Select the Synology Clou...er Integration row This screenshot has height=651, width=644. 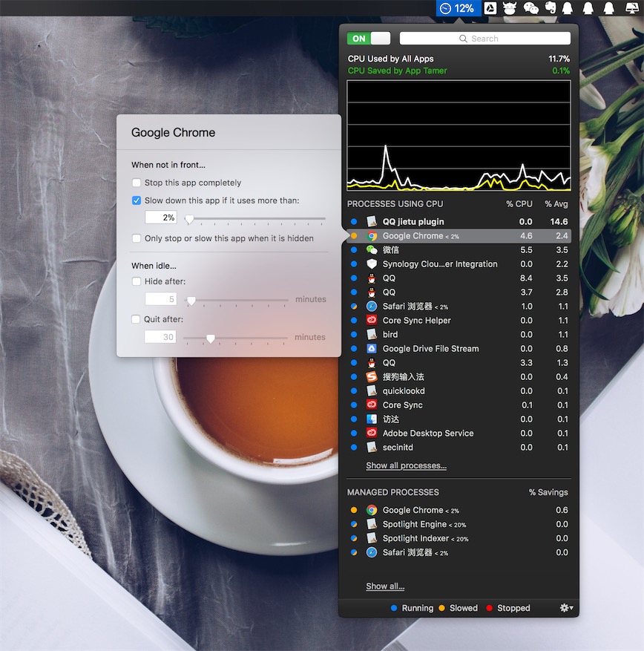459,264
